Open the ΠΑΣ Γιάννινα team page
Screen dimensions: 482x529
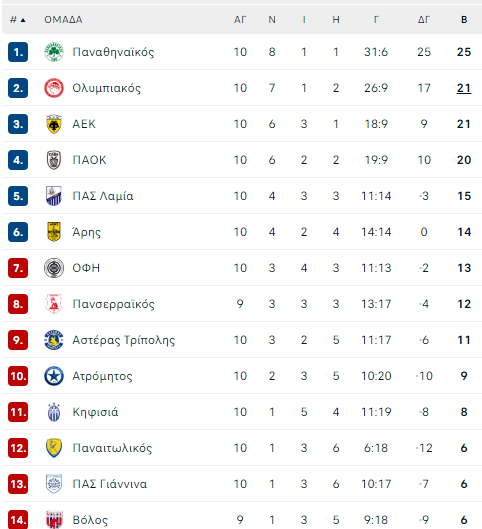(x=110, y=484)
